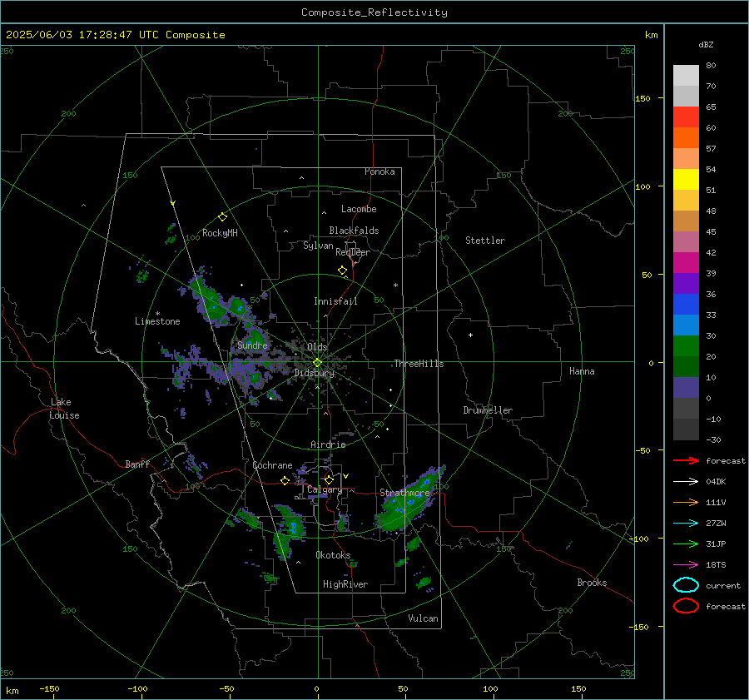Click the HighRiver town label

[345, 584]
